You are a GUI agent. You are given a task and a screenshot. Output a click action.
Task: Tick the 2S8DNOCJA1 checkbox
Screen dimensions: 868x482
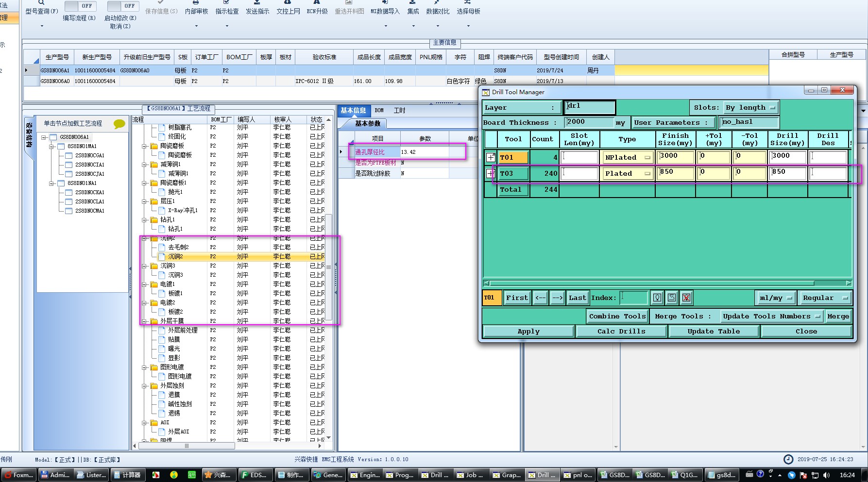pyautogui.click(x=69, y=174)
